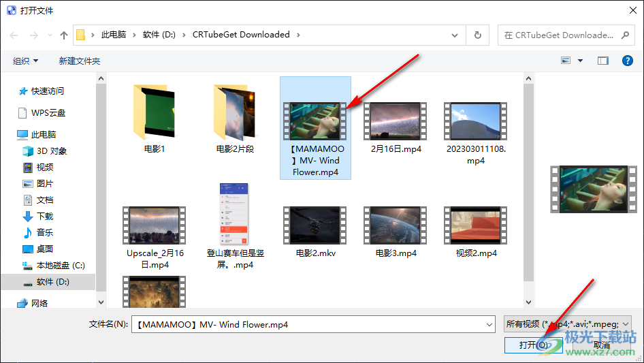
Task: Open the 3D 对象 folder
Action: (x=44, y=151)
